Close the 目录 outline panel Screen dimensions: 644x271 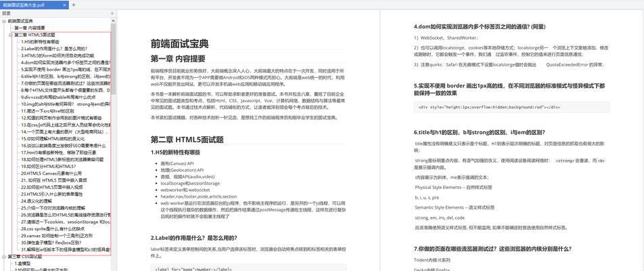click(112, 13)
